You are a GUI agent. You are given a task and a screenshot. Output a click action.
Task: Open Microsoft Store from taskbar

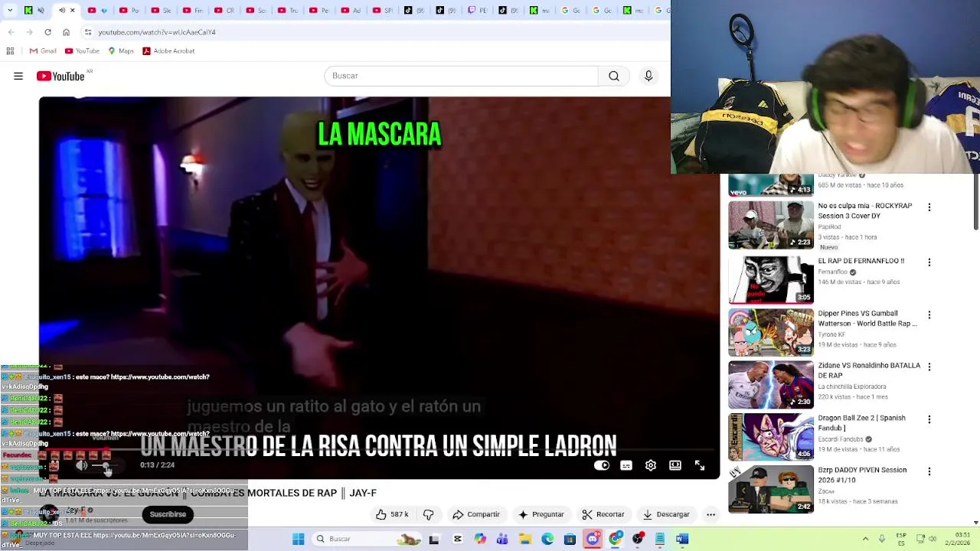click(570, 539)
